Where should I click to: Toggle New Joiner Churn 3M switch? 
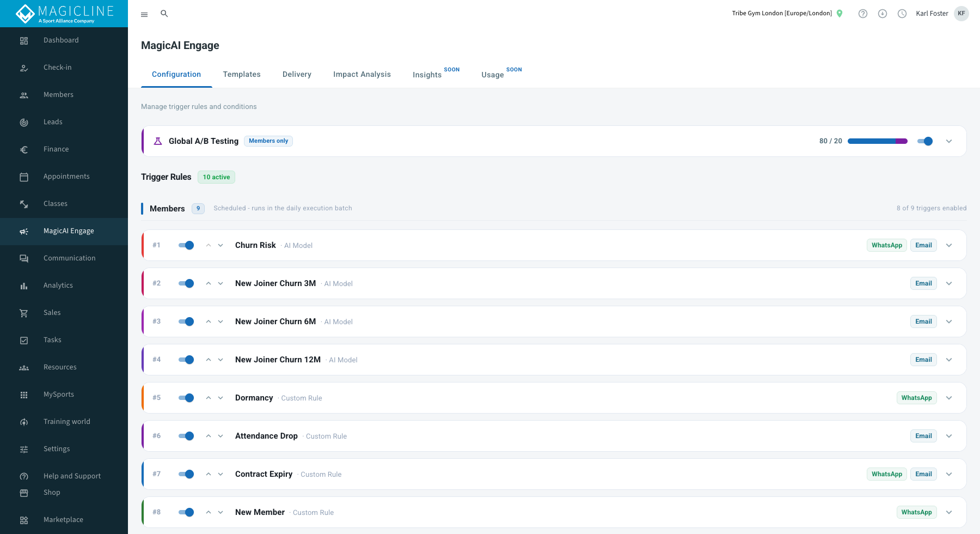[x=186, y=283]
